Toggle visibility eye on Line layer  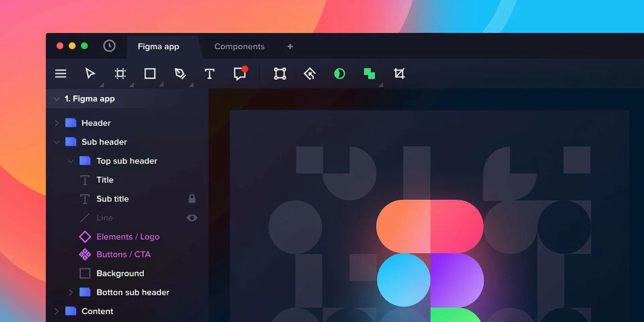pyautogui.click(x=192, y=218)
